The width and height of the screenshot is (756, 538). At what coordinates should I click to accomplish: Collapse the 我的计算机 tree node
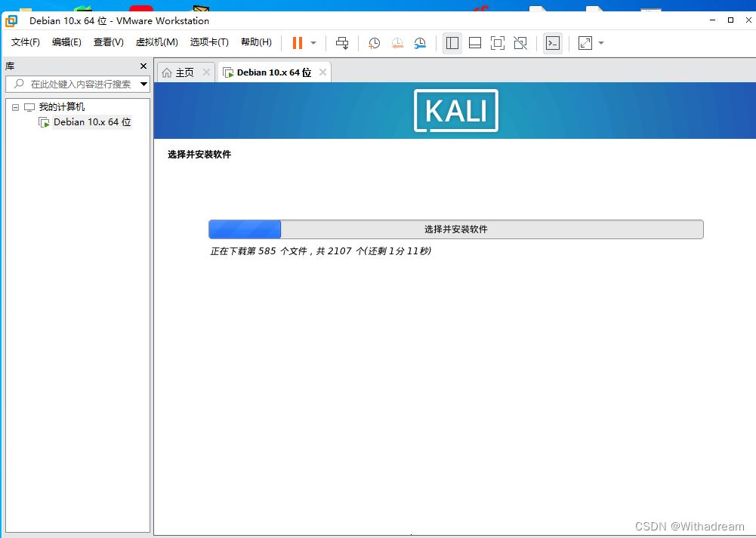coord(15,107)
